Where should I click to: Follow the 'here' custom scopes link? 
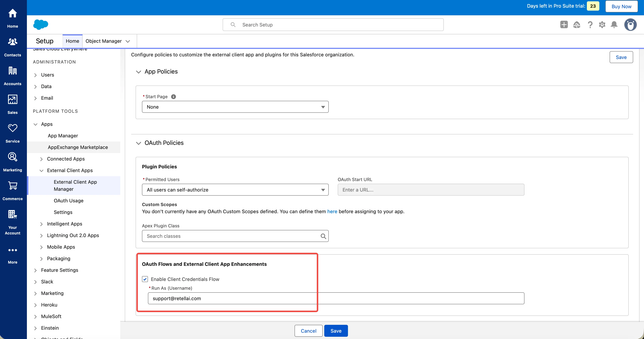point(332,211)
